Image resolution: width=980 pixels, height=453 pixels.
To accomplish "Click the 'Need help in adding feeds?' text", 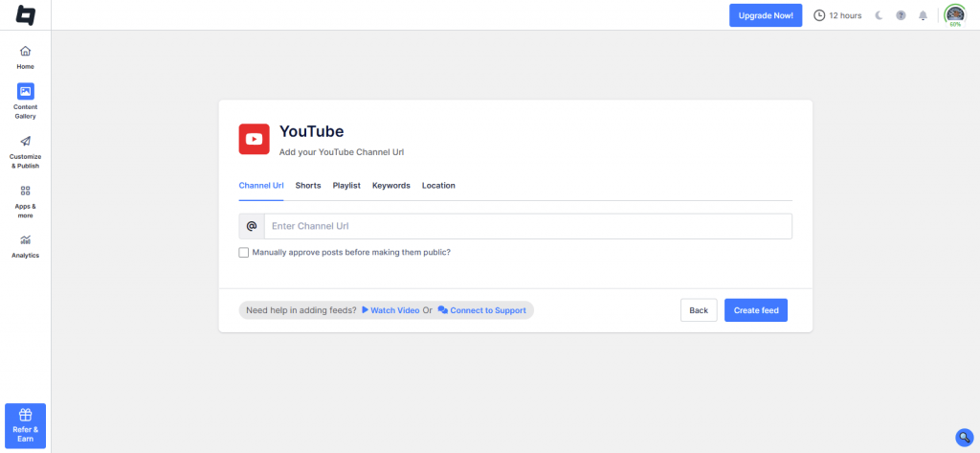I will (x=301, y=310).
